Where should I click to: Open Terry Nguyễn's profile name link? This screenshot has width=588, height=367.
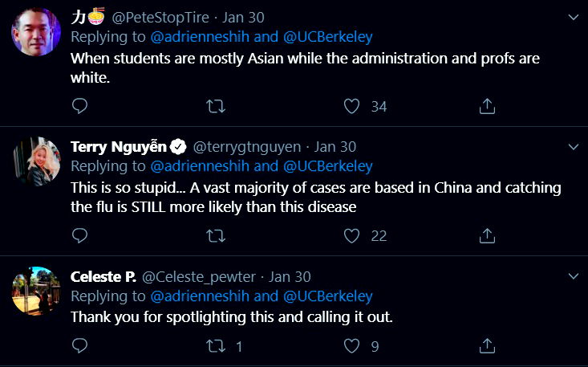pyautogui.click(x=119, y=147)
